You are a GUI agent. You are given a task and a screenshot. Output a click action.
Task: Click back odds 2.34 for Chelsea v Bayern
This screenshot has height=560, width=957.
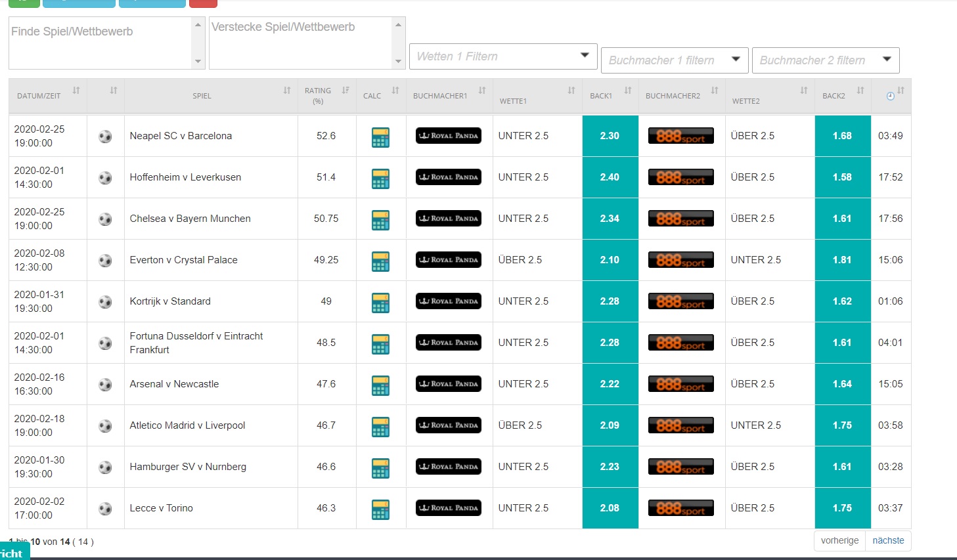click(610, 219)
